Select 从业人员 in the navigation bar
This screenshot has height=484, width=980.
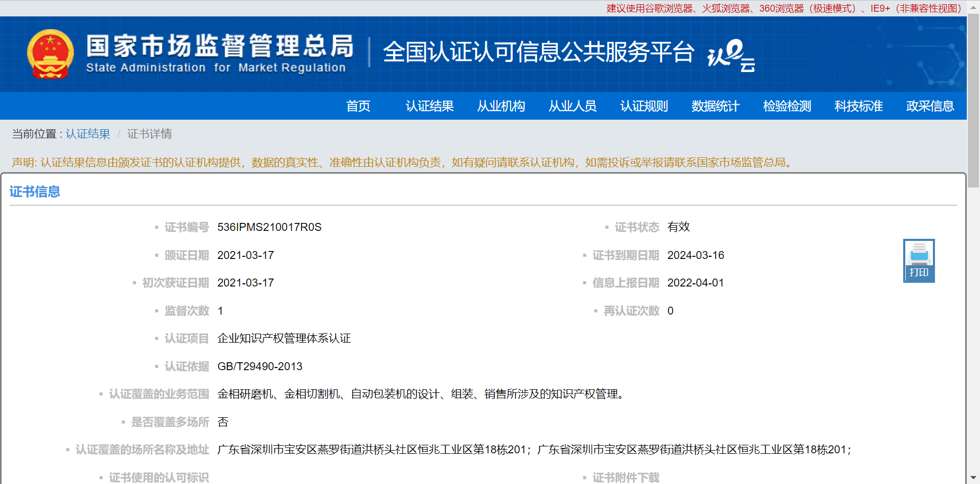coord(573,106)
